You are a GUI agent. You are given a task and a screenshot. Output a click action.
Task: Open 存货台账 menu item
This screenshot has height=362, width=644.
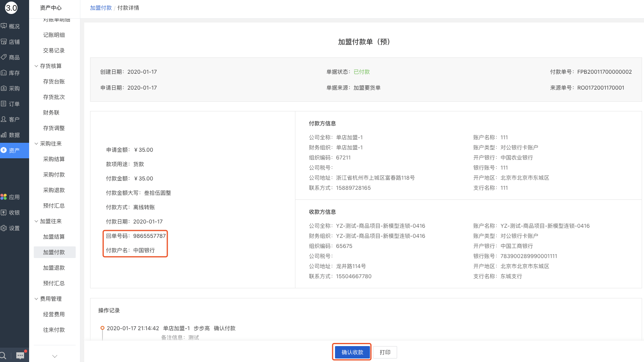pos(54,81)
